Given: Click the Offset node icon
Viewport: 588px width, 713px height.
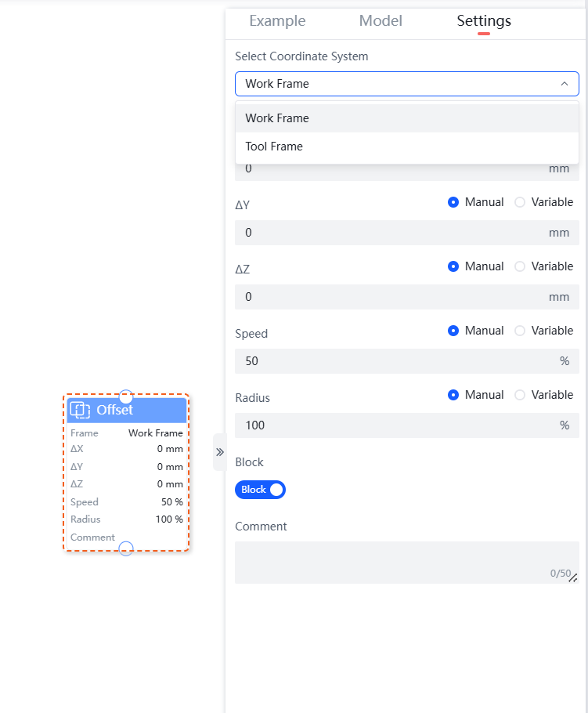Looking at the screenshot, I should tap(81, 410).
